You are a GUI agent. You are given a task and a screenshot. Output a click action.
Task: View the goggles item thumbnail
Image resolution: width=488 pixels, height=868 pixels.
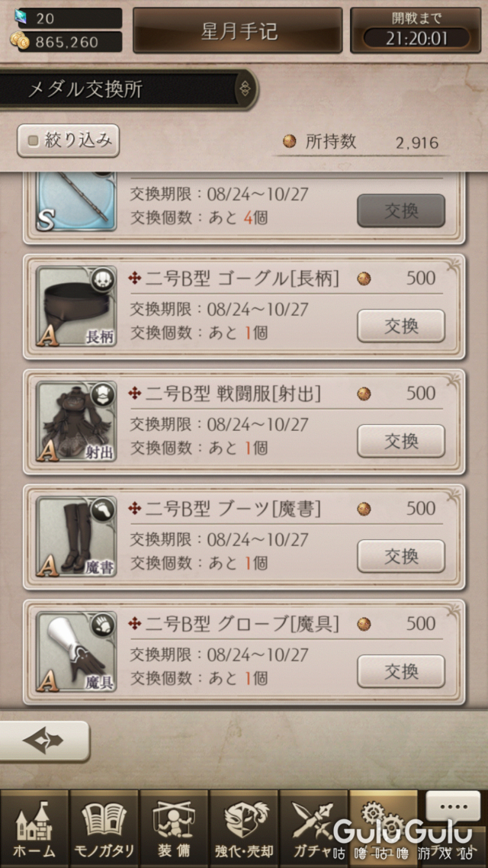pyautogui.click(x=76, y=307)
